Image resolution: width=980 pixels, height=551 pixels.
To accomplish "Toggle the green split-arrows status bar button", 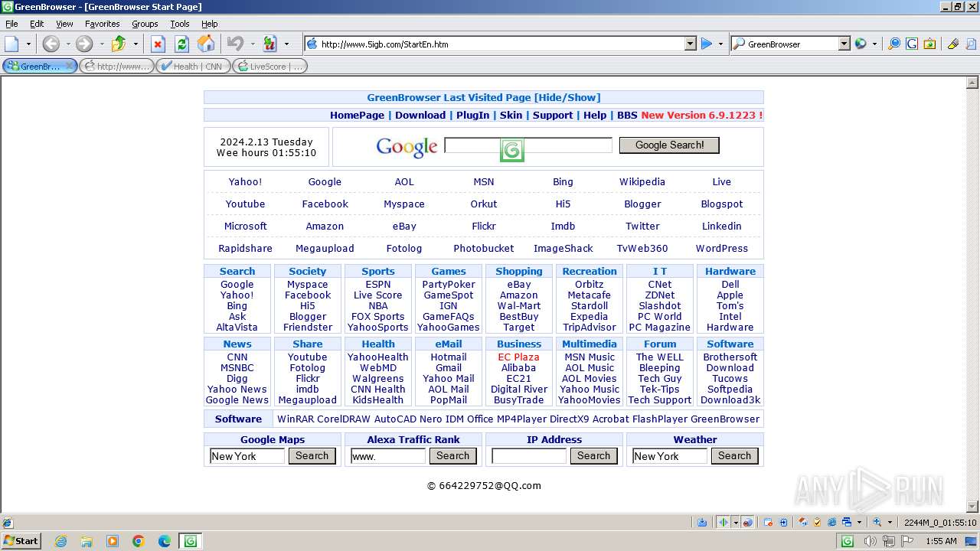I will [723, 522].
